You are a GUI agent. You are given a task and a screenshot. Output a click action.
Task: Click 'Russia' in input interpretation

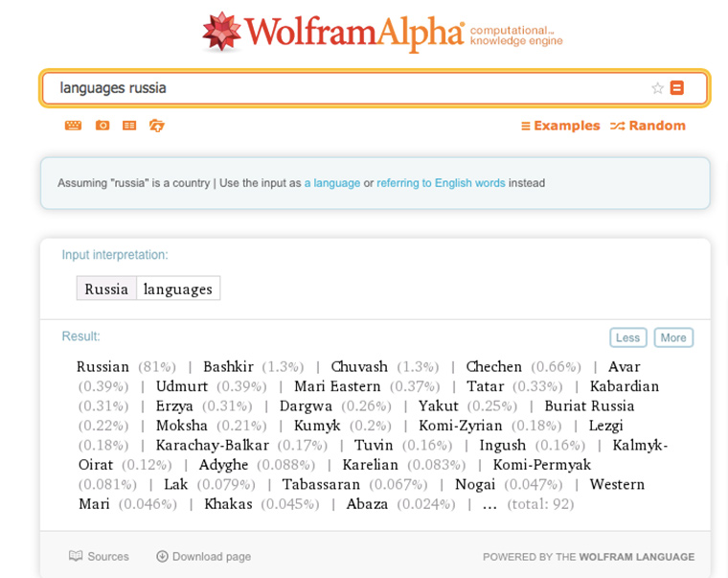point(106,289)
